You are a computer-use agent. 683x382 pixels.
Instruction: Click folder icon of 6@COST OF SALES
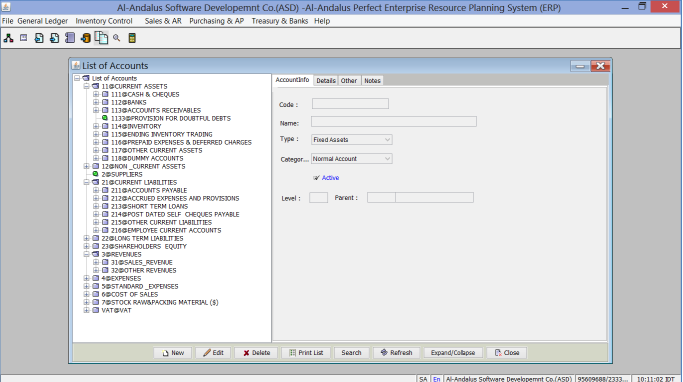click(x=95, y=294)
